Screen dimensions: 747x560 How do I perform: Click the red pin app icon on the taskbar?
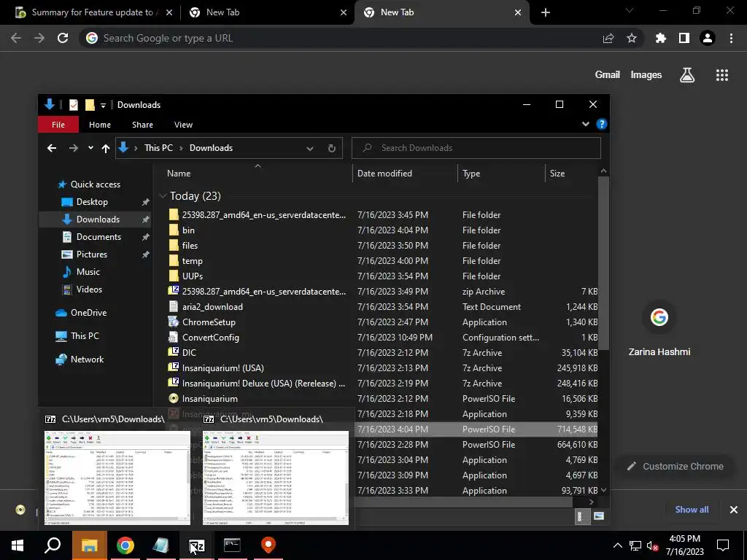pos(268,545)
